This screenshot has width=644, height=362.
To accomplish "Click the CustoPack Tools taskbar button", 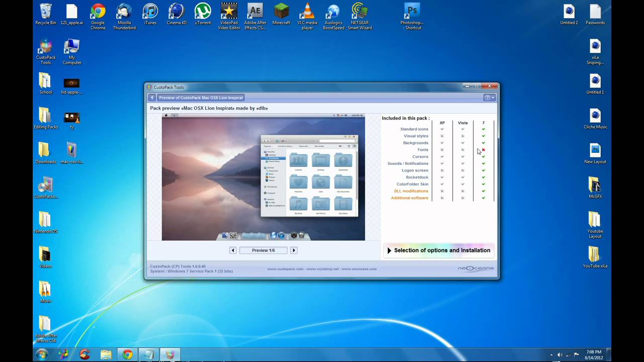I will tap(170, 354).
